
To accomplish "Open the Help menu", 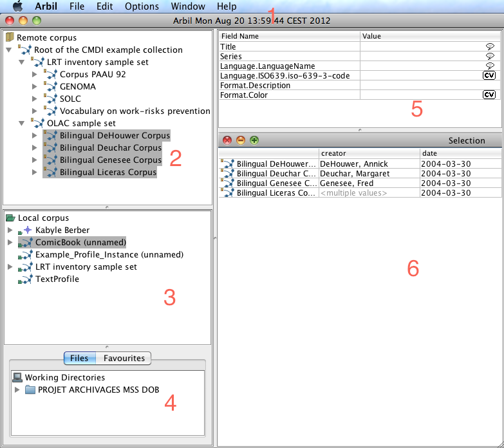I will 227,6.
